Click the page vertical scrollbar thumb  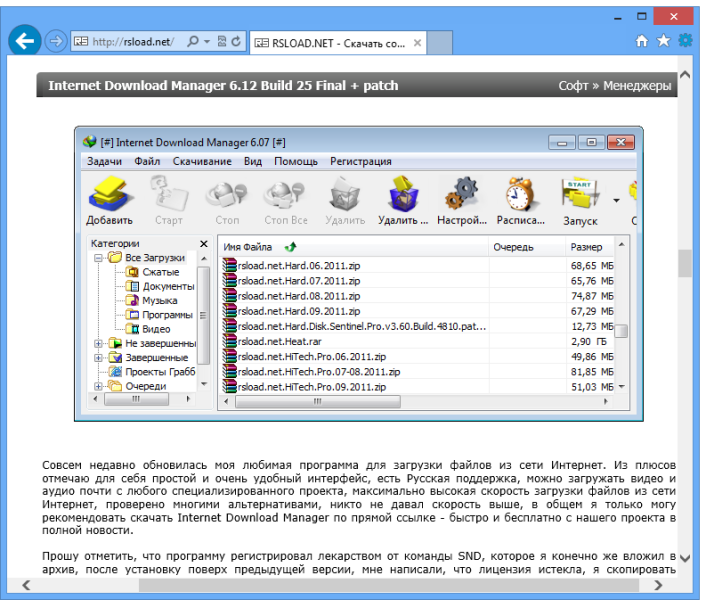coord(685,264)
